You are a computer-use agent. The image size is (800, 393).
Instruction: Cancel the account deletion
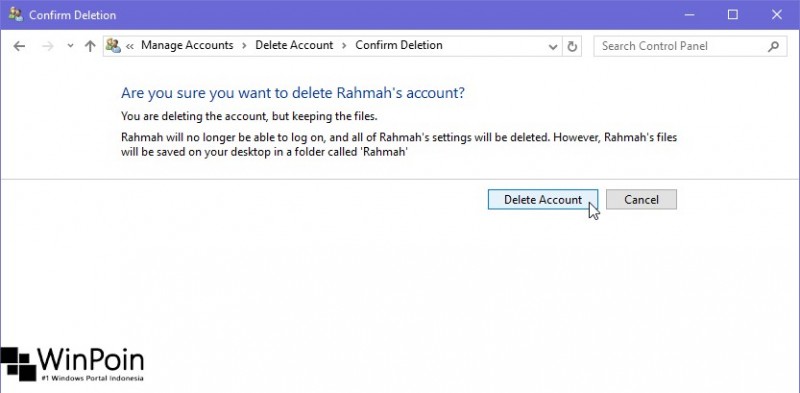(641, 200)
